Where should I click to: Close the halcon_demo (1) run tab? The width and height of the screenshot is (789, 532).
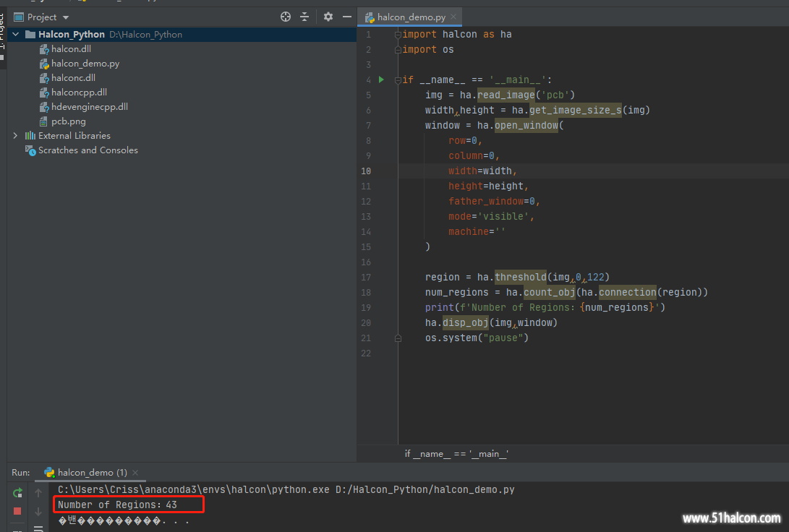[135, 473]
